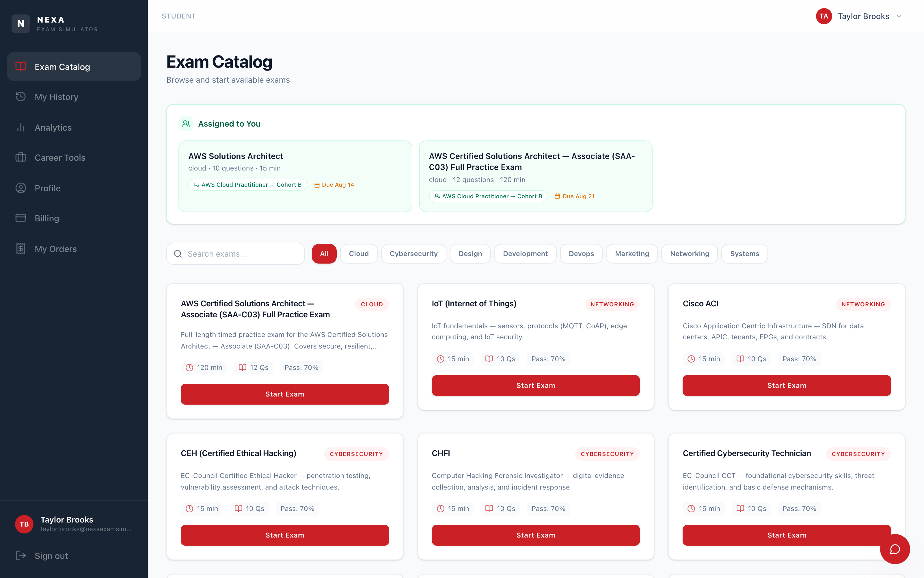Click the Analytics bar chart icon

(x=21, y=127)
